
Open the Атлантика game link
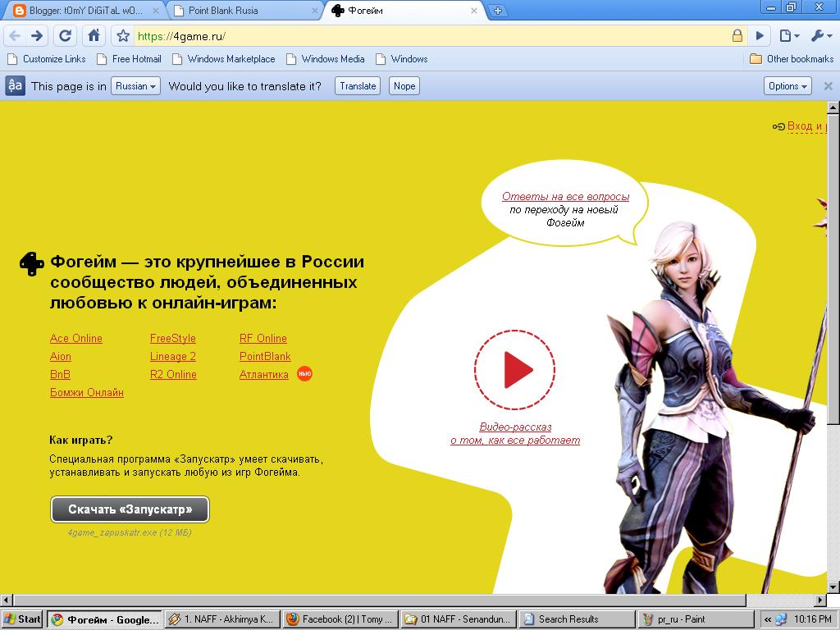tap(264, 374)
